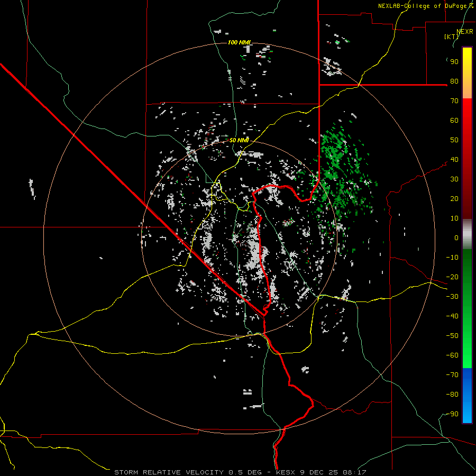Click the -10 value on velocity scale
The image size is (476, 476).
tap(452, 258)
